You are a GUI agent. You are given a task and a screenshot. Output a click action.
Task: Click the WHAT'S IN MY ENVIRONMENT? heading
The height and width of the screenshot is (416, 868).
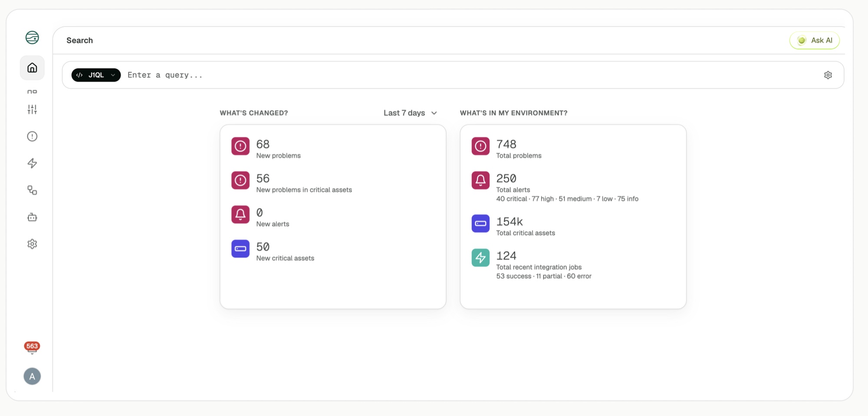tap(513, 113)
